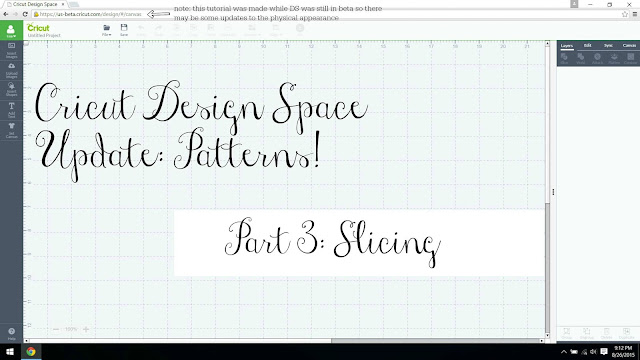Screen dimensions: 640x360
Task: Select the Add Text tool
Action: coord(11,110)
